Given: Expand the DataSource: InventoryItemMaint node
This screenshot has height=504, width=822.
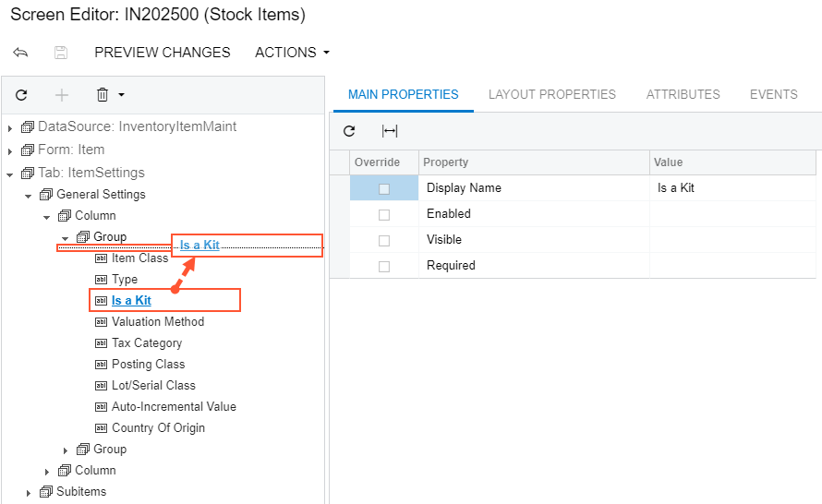Looking at the screenshot, I should [10, 126].
